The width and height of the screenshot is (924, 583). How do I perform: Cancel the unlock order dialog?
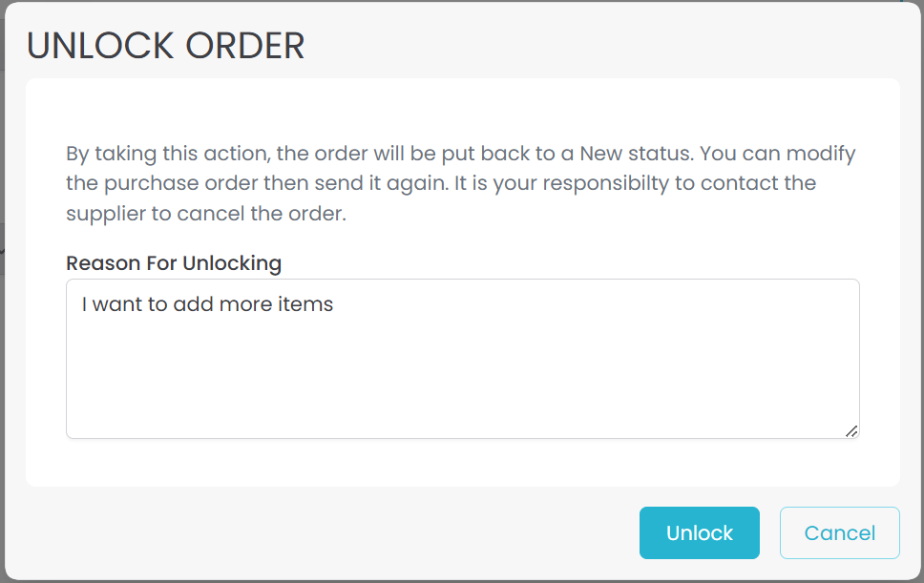pyautogui.click(x=839, y=532)
